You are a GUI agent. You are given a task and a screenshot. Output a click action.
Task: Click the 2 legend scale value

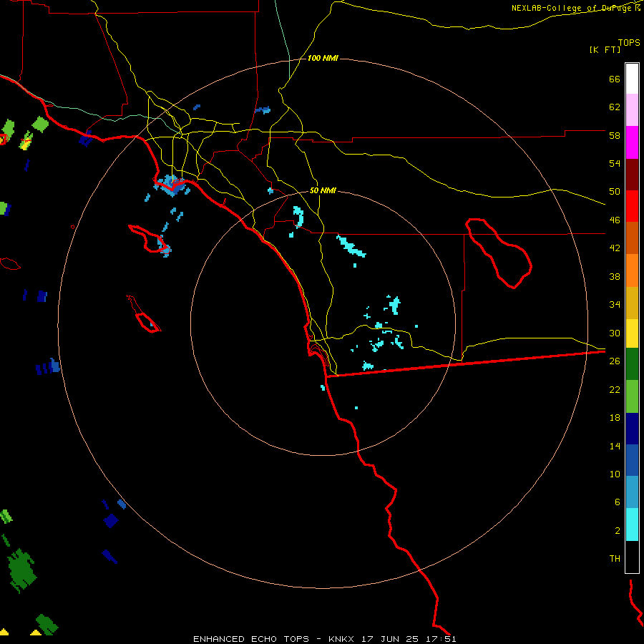point(618,530)
